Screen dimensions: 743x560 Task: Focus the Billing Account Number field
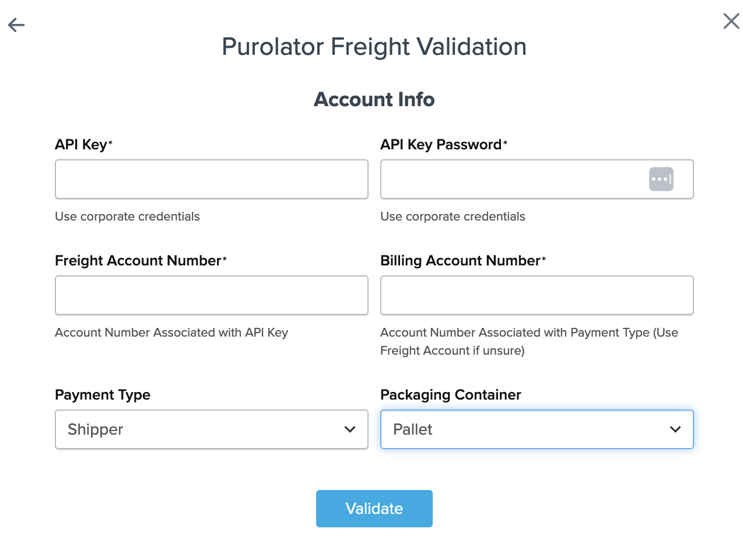coord(537,295)
